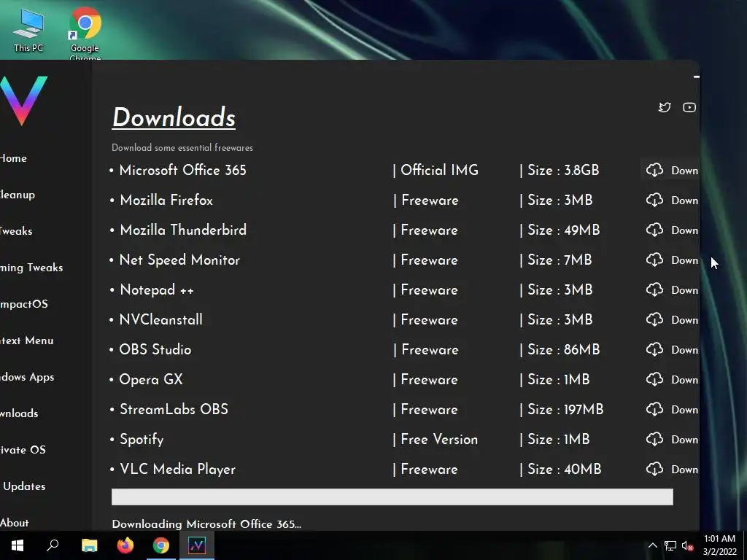Click Download text for Mozilla Firefox
Screen dimensions: 747x560
[684, 201]
